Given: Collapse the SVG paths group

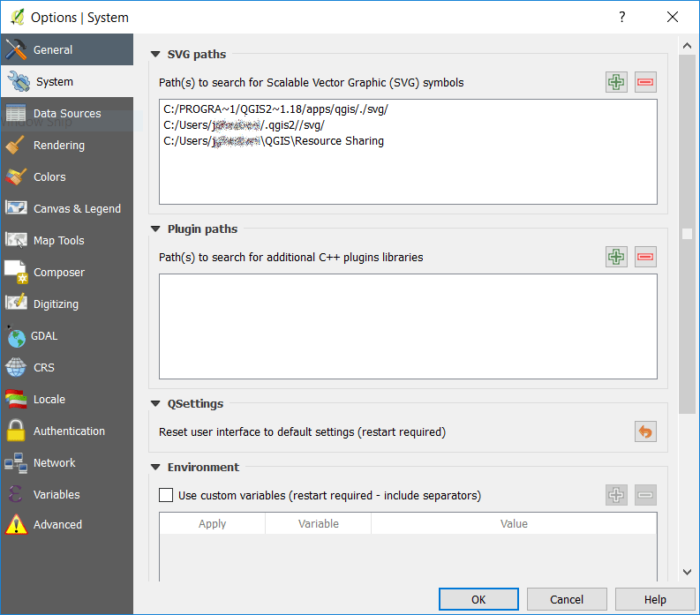Looking at the screenshot, I should pos(155,55).
